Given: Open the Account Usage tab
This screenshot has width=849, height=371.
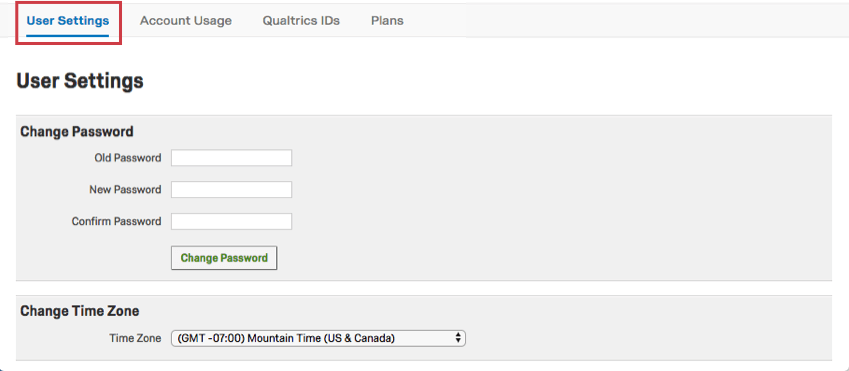Looking at the screenshot, I should [186, 21].
